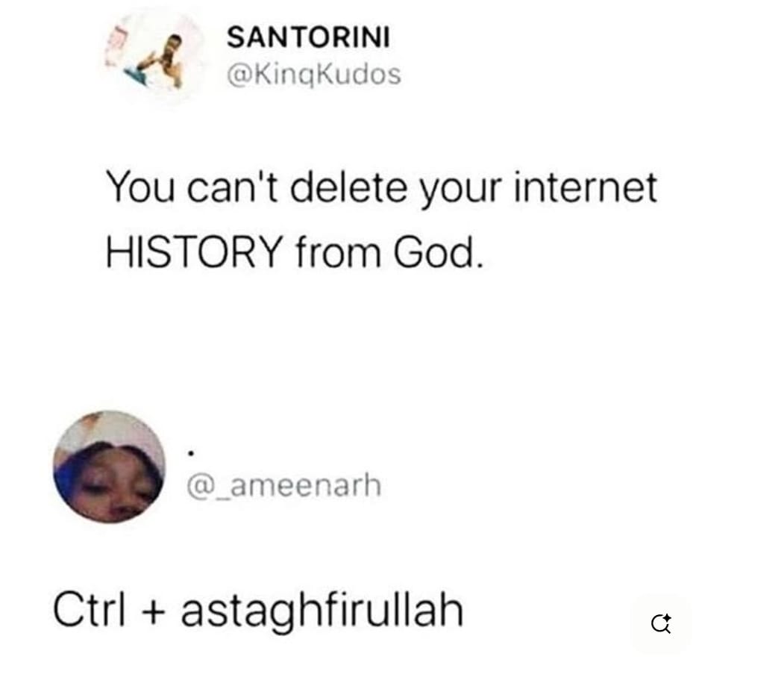Click the period after God
The width and height of the screenshot is (784, 683).
480,266
